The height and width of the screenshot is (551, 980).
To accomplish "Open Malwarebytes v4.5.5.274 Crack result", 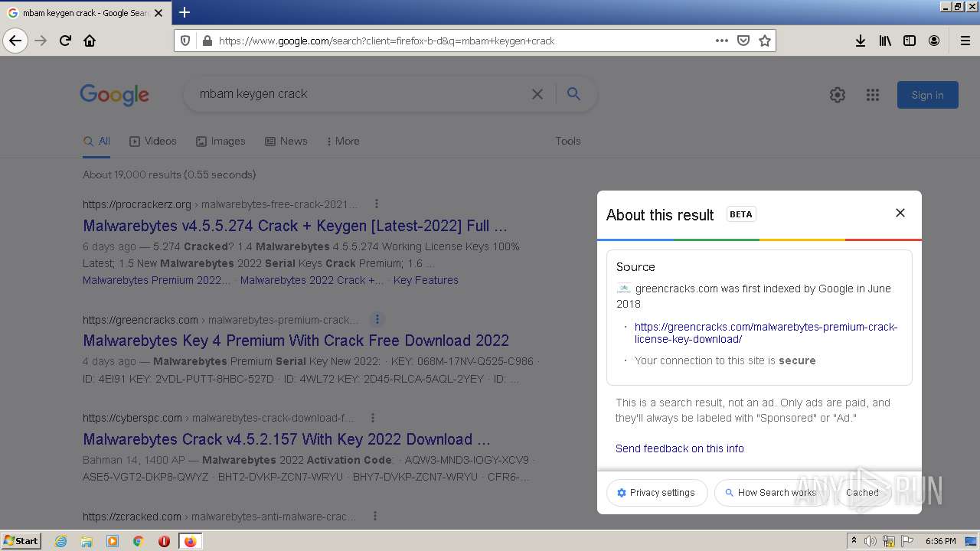I will (295, 227).
